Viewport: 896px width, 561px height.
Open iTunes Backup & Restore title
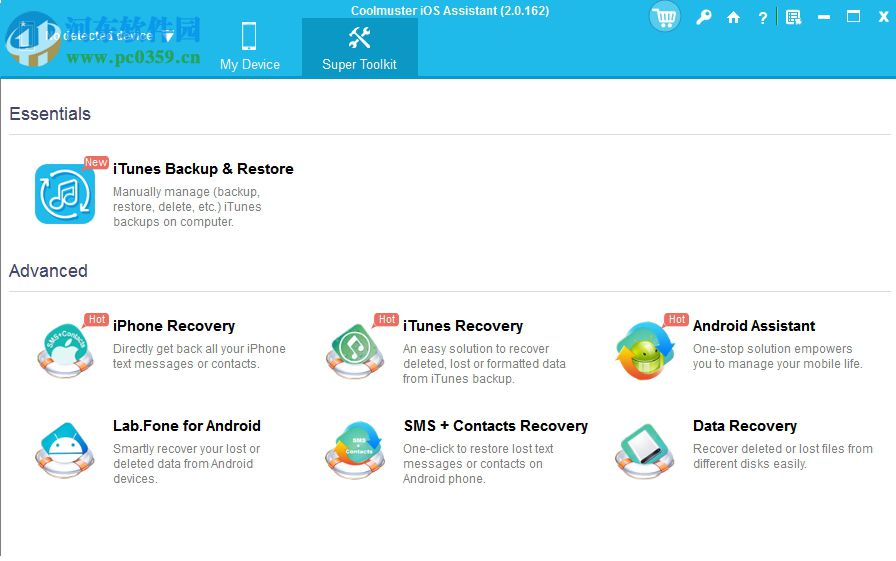tap(203, 169)
